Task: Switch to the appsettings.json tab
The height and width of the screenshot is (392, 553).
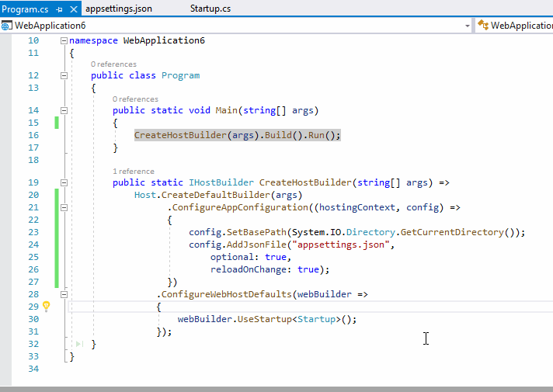Action: [119, 9]
